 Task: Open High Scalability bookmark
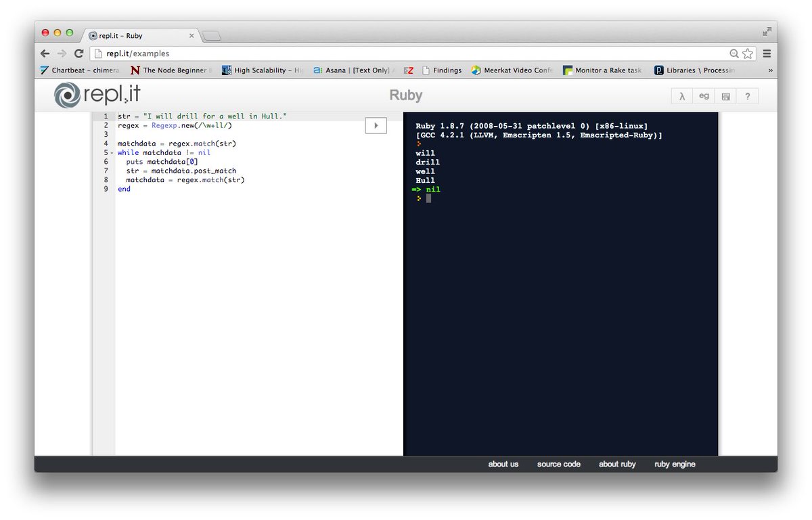click(x=263, y=70)
